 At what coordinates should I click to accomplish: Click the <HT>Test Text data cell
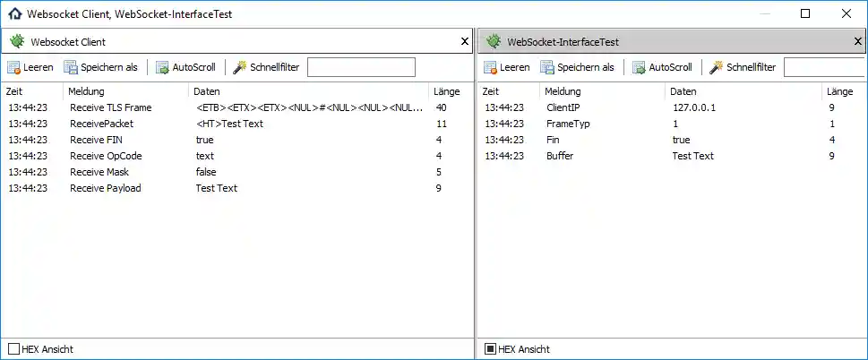pos(229,124)
